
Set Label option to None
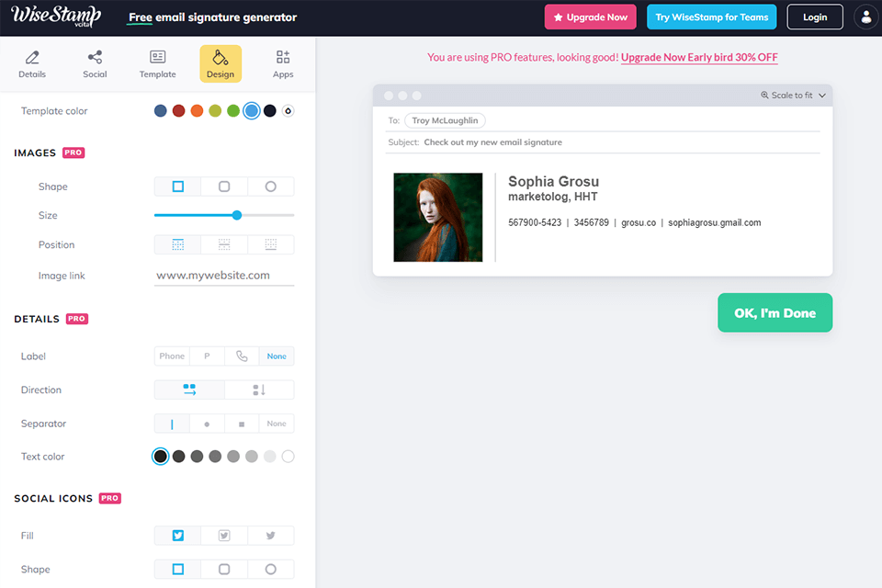277,356
